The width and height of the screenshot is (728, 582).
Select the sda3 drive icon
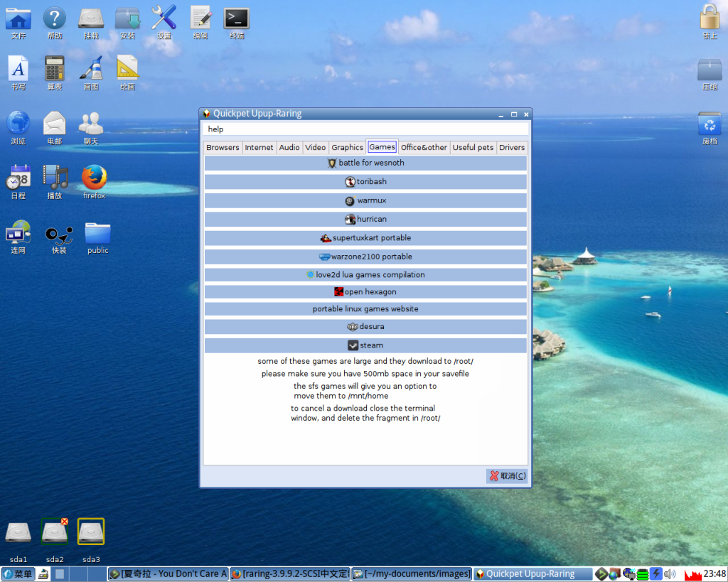click(91, 532)
